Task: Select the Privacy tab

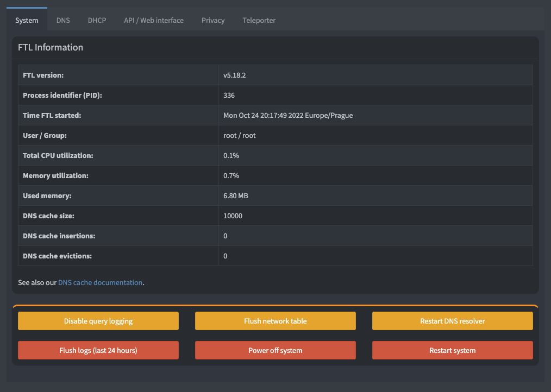Action: tap(212, 20)
